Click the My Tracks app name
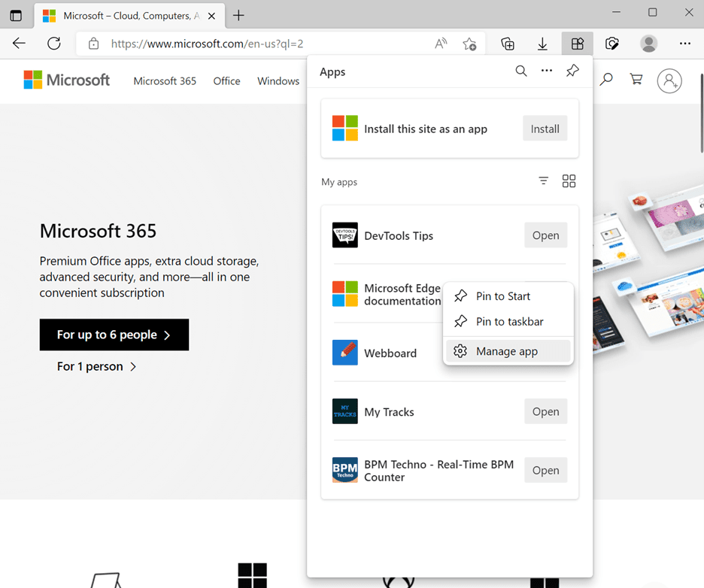This screenshot has height=588, width=704. coord(389,412)
